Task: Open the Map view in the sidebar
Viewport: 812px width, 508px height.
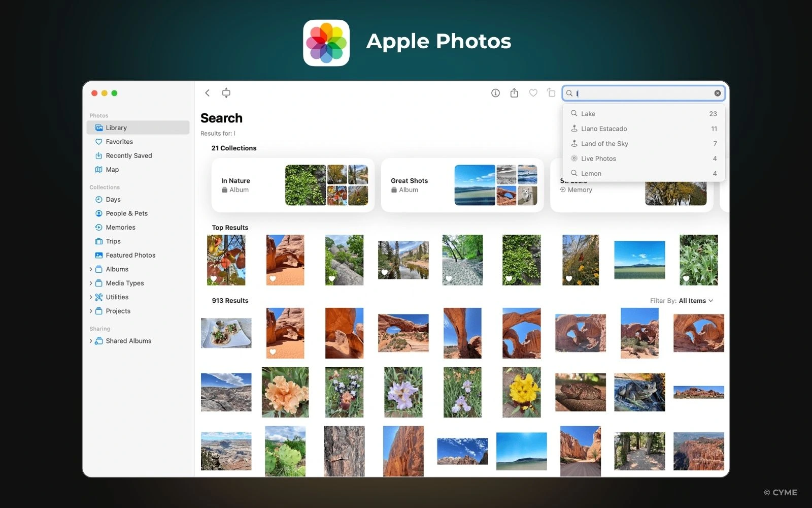Action: 112,169
